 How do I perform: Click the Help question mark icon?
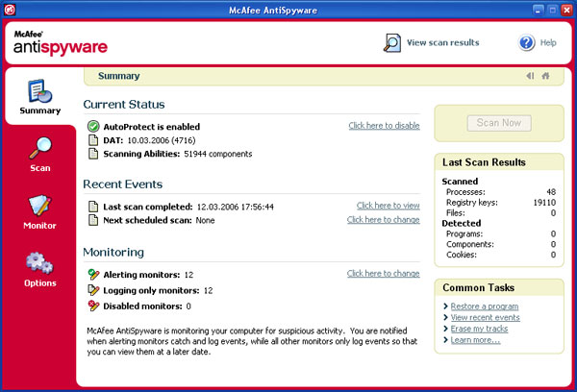pyautogui.click(x=527, y=43)
